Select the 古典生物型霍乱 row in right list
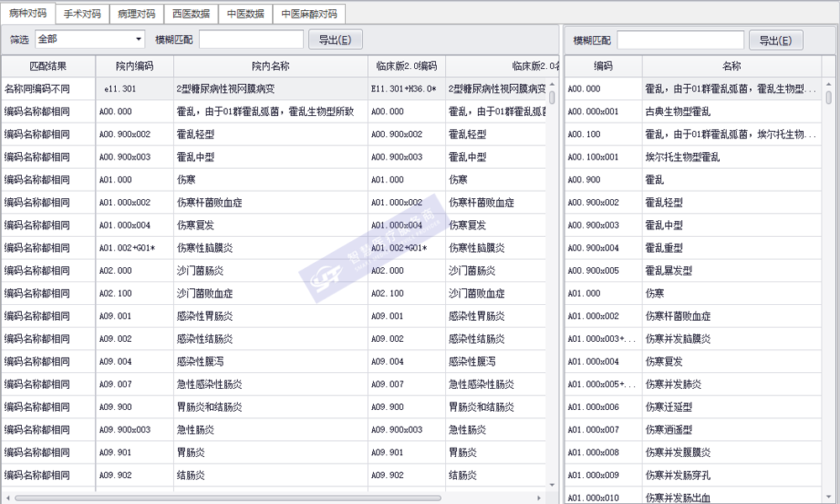840x504 pixels. click(677, 112)
